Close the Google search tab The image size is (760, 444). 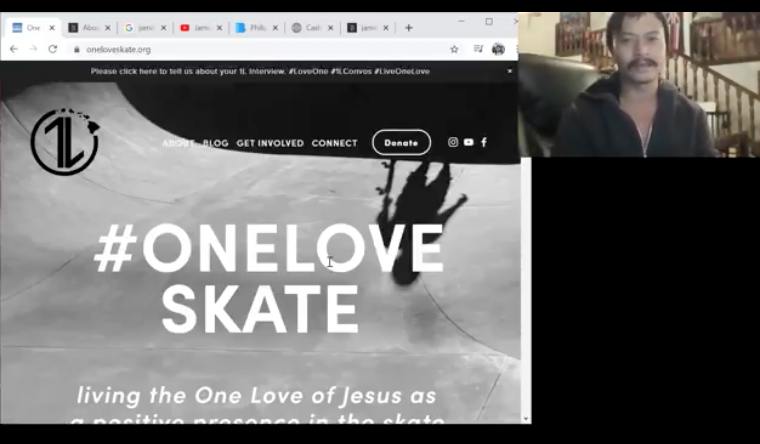point(163,28)
